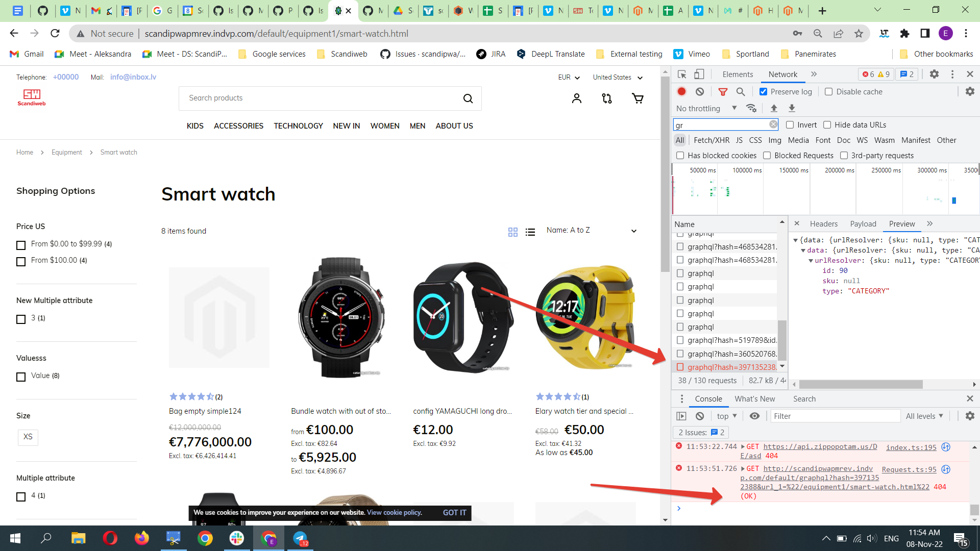Switch to list view layout
Viewport: 980px width, 551px height.
(530, 232)
